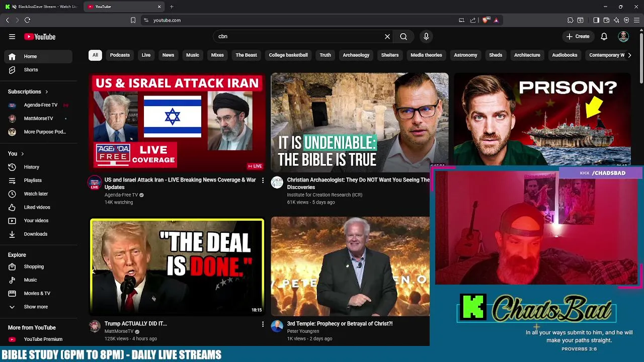Open History in sidebar

pos(38,167)
